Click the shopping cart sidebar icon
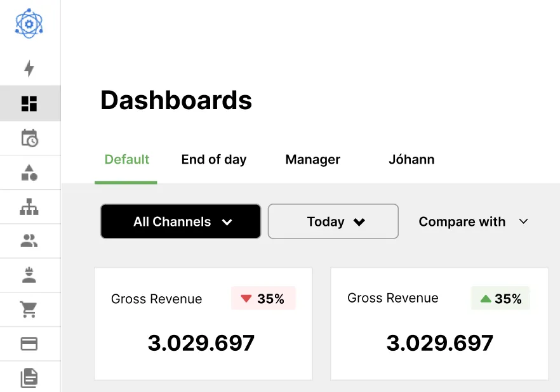560x392 pixels. (29, 310)
